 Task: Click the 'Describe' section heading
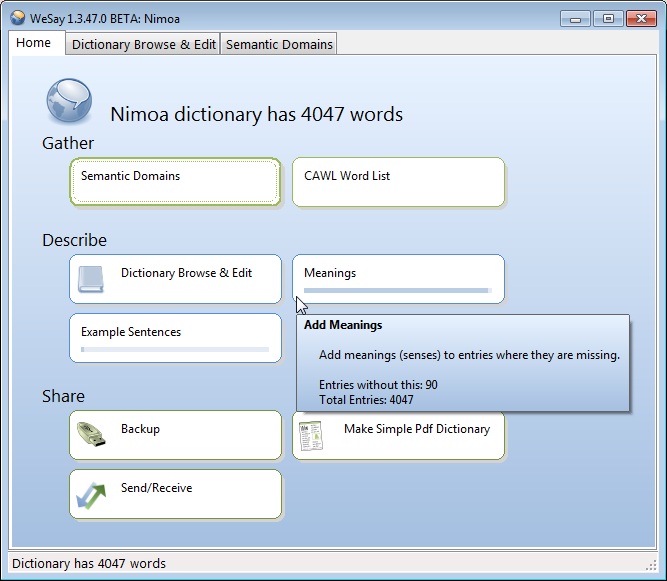click(74, 240)
